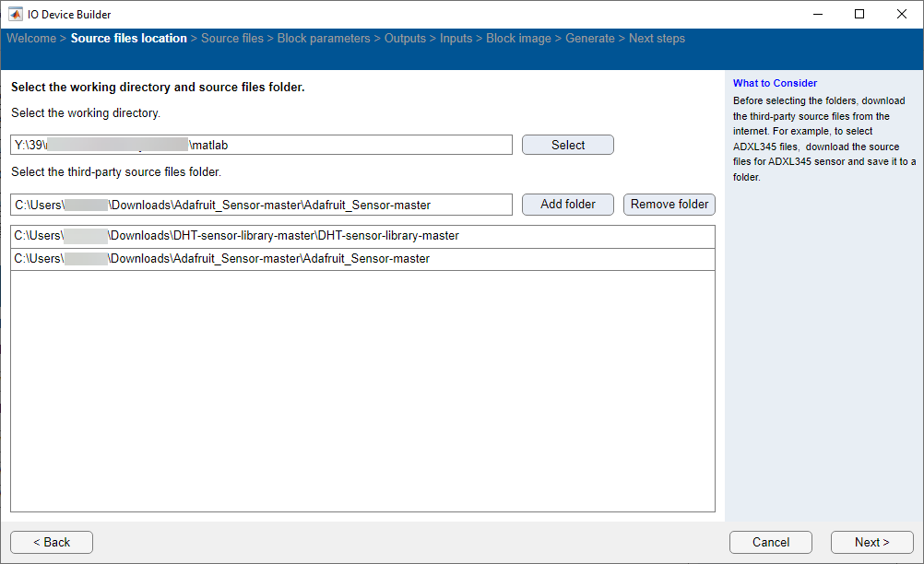This screenshot has height=564, width=924.
Task: Cancel the IO Device Builder wizard
Action: (770, 542)
